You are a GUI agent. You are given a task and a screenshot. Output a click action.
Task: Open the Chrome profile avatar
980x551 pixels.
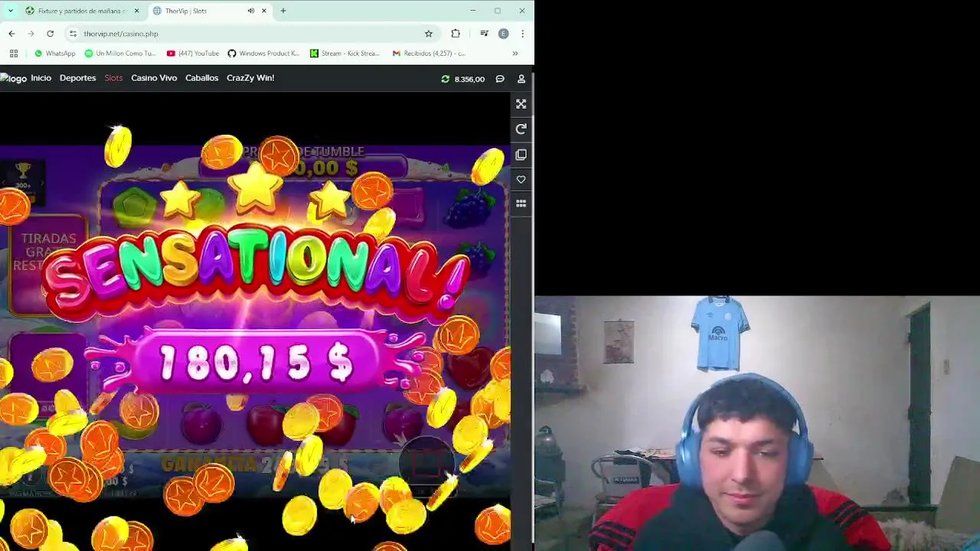coord(503,34)
